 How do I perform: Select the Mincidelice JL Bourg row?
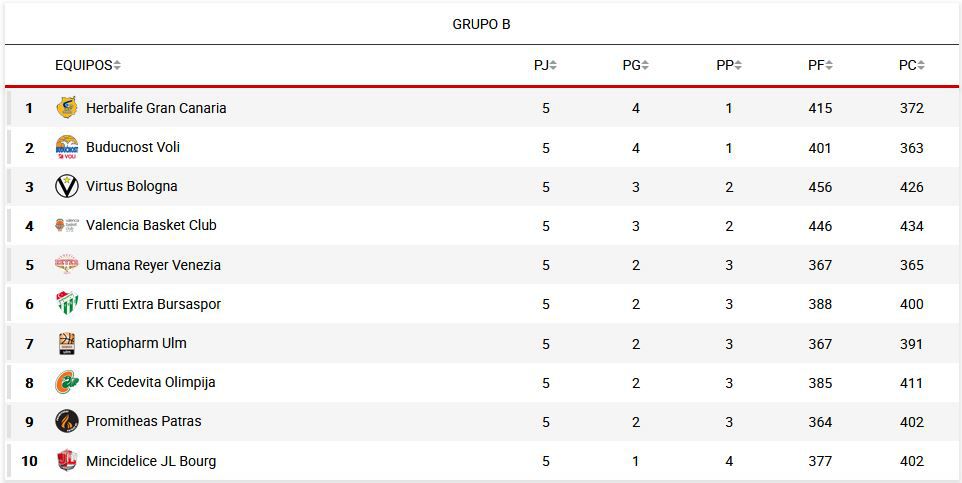click(482, 461)
